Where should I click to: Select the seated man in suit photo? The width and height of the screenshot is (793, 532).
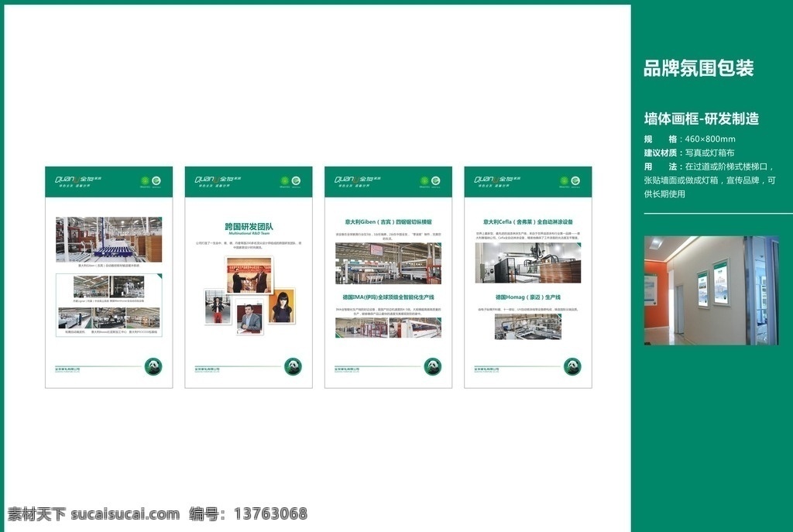[250, 316]
